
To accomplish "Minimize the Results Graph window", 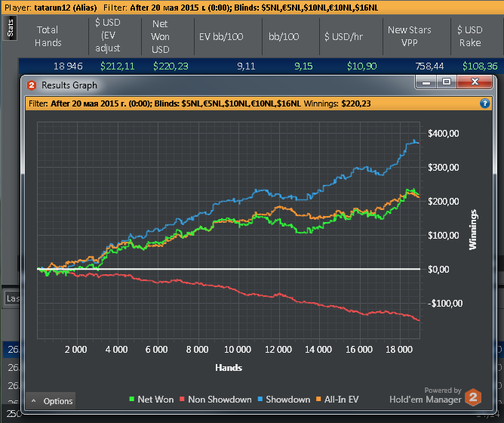I will pos(426,82).
